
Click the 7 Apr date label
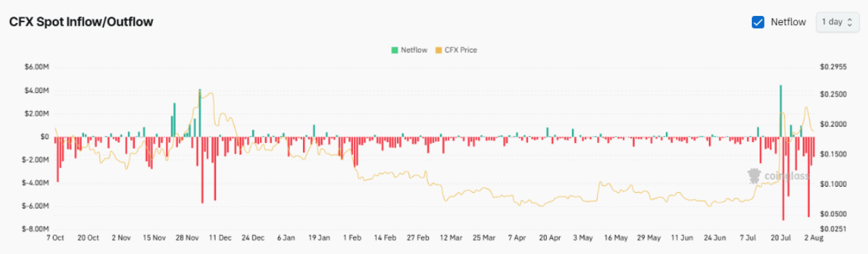[516, 238]
